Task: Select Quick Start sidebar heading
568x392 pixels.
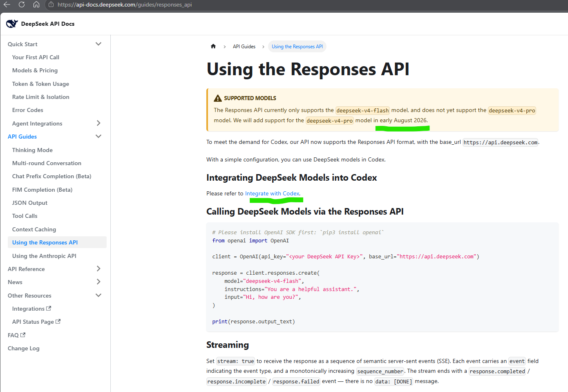Action: 22,44
